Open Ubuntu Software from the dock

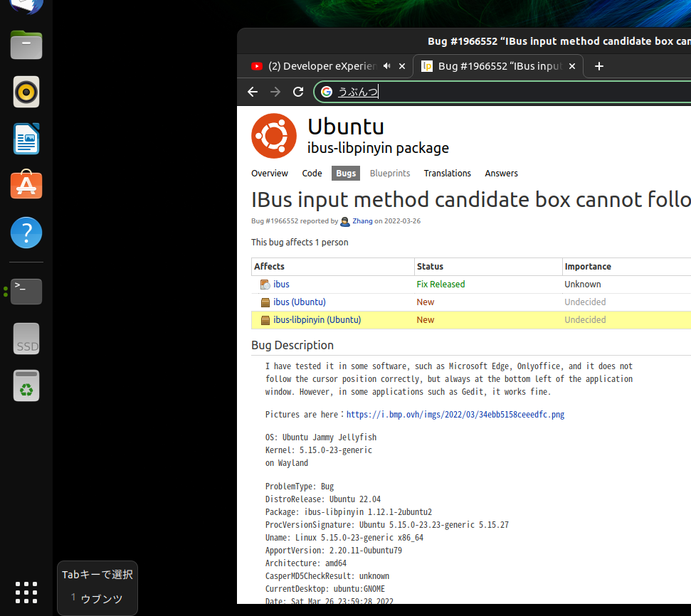[x=26, y=185]
